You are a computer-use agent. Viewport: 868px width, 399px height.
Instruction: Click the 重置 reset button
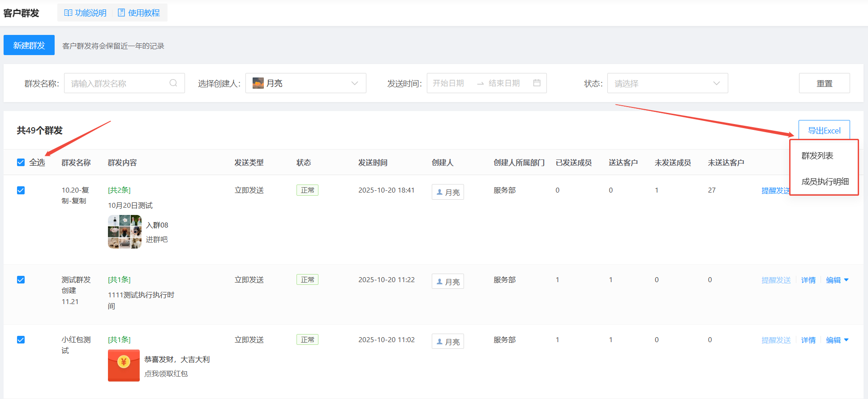click(x=824, y=83)
